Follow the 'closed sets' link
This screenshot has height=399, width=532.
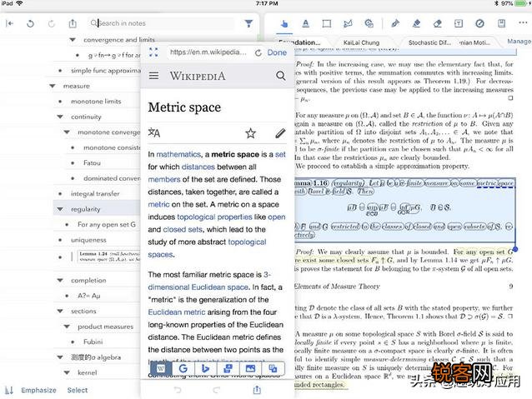183,230
